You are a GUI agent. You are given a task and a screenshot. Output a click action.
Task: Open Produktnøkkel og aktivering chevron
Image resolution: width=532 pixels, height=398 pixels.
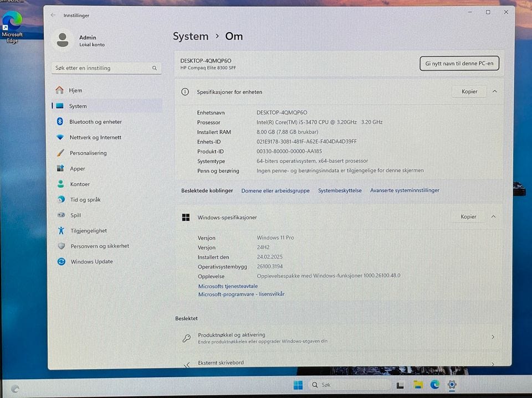click(493, 337)
